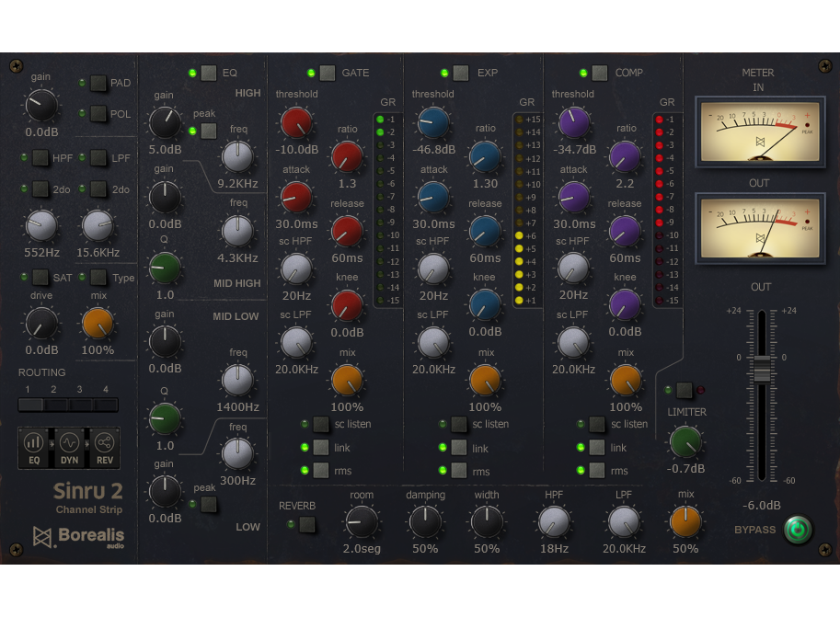Click the COMP threshold -34.7dB value

coord(574,150)
